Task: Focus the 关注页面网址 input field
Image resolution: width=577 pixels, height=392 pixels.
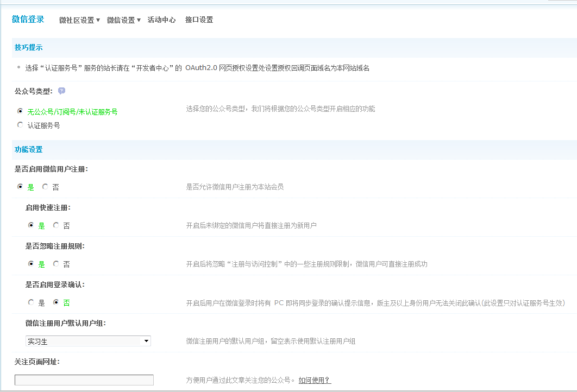Action: pos(84,380)
